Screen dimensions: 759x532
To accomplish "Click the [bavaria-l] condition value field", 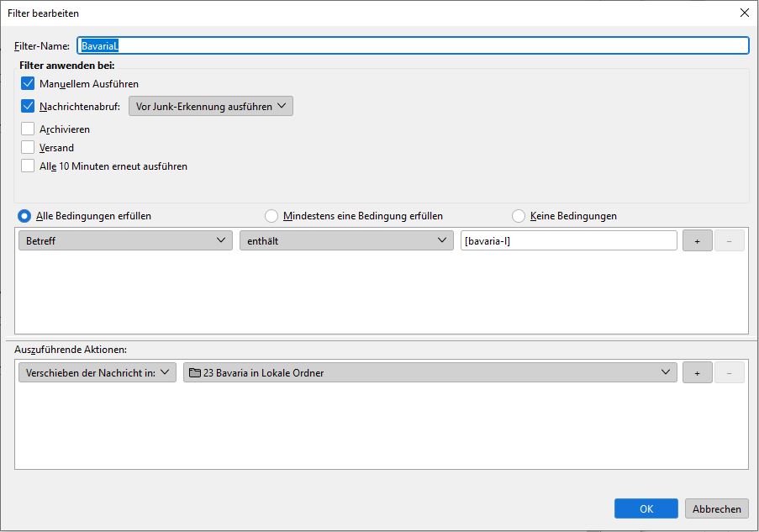I will (x=568, y=241).
